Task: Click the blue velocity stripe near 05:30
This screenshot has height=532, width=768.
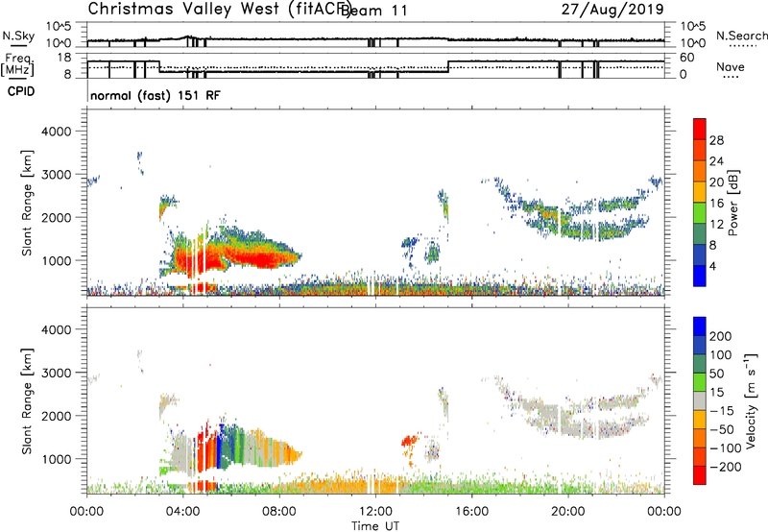Action: [219, 446]
